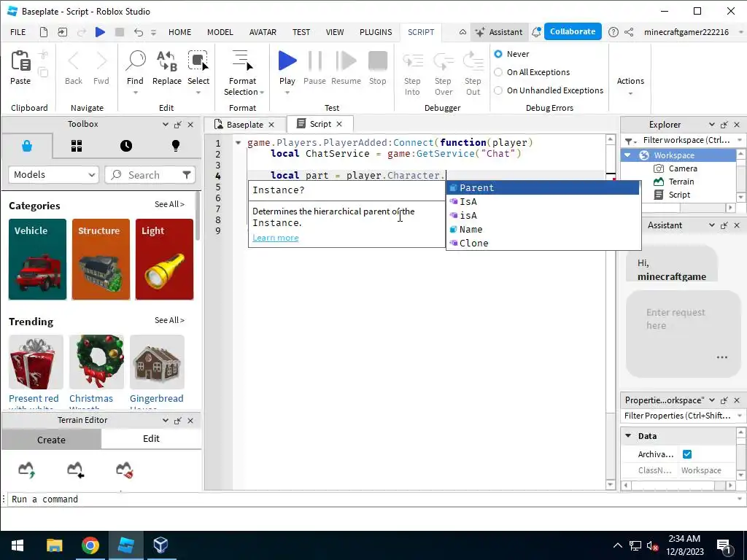Switch to Toolbox Marketplace bag tab
This screenshot has height=560, width=747.
tap(27, 146)
